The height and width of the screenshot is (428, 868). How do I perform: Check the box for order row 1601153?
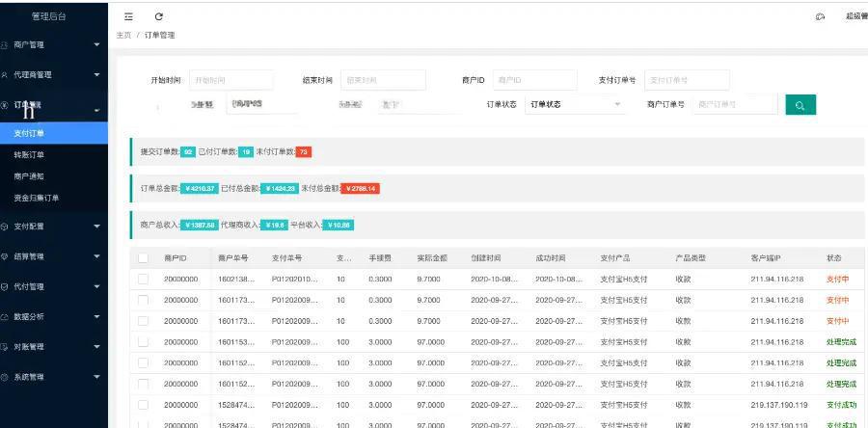click(144, 342)
